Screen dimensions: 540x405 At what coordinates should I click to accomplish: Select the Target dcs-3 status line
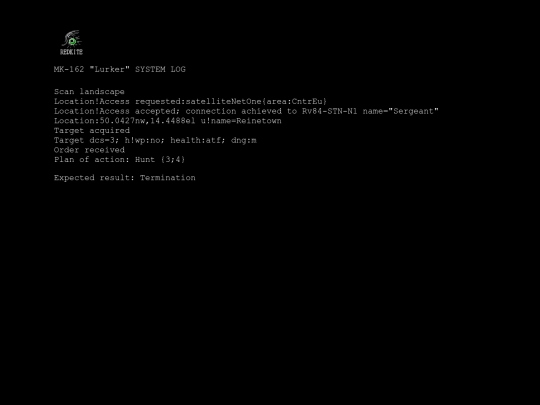coord(155,140)
